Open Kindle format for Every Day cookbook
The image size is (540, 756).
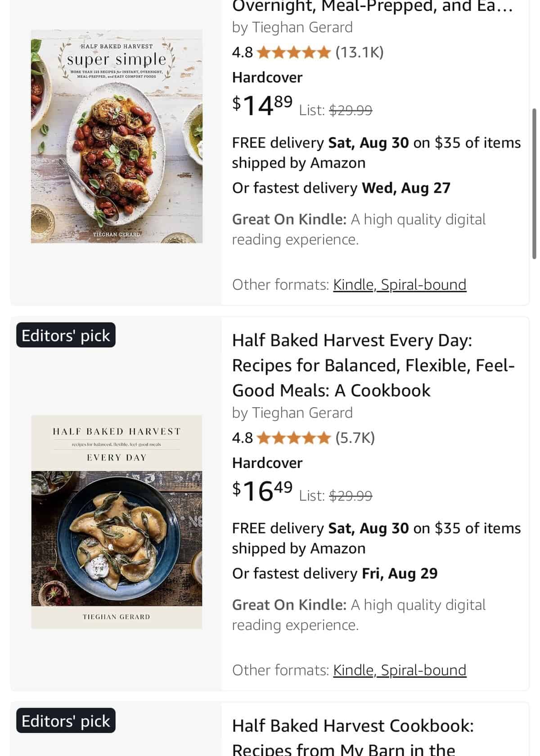(x=354, y=670)
